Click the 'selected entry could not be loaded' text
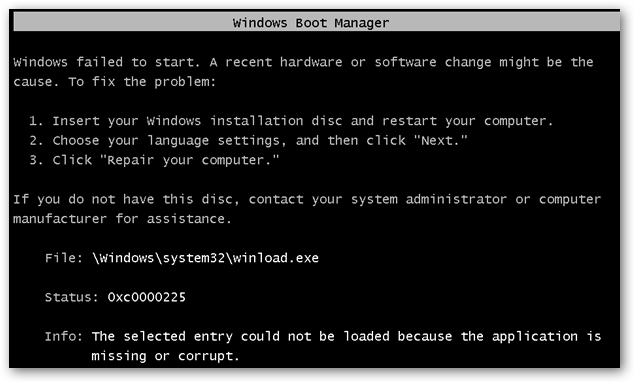Viewport: 634px width, 382px height. click(x=256, y=336)
